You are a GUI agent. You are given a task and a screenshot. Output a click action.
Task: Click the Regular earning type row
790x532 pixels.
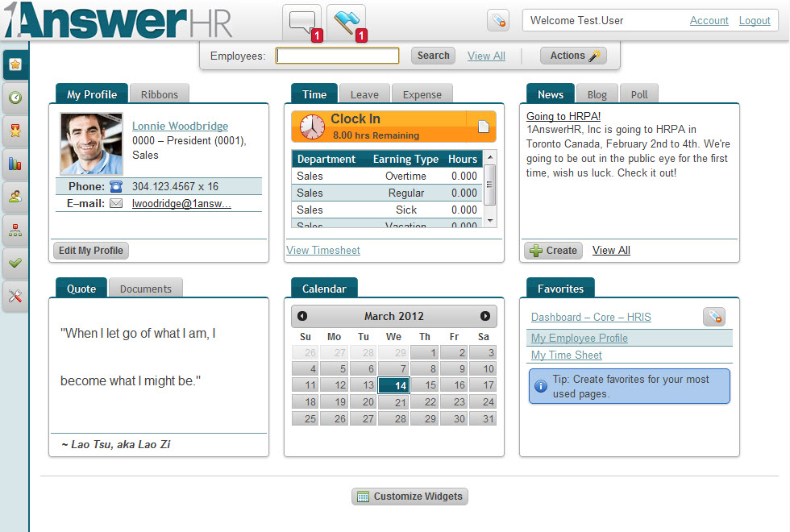click(x=387, y=193)
